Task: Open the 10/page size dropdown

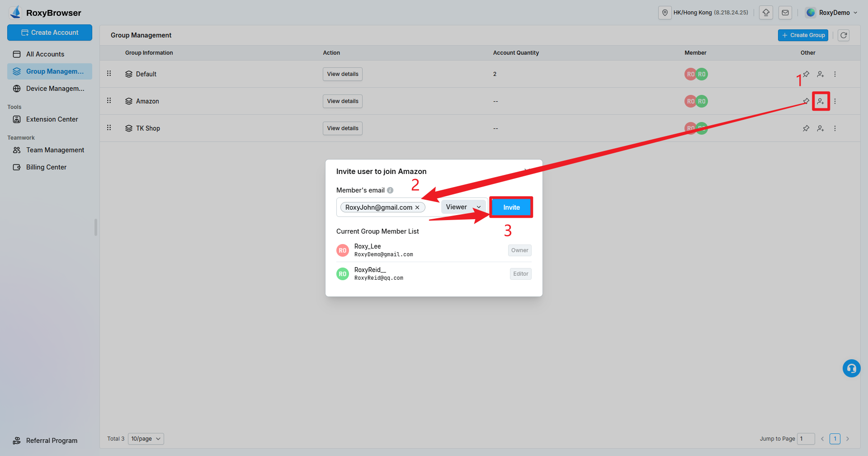Action: 146,439
